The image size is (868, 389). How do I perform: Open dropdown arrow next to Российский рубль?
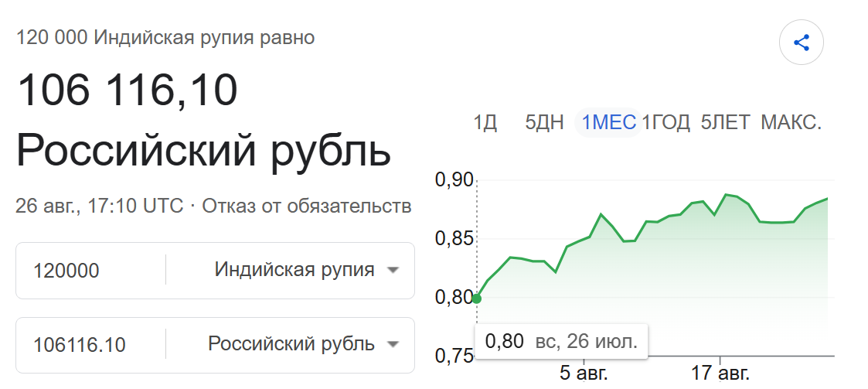click(x=393, y=345)
